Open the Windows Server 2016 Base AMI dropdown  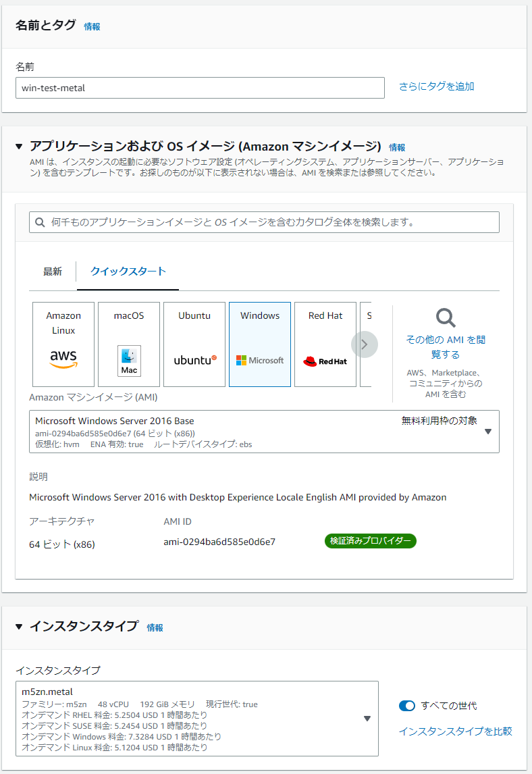(264, 432)
